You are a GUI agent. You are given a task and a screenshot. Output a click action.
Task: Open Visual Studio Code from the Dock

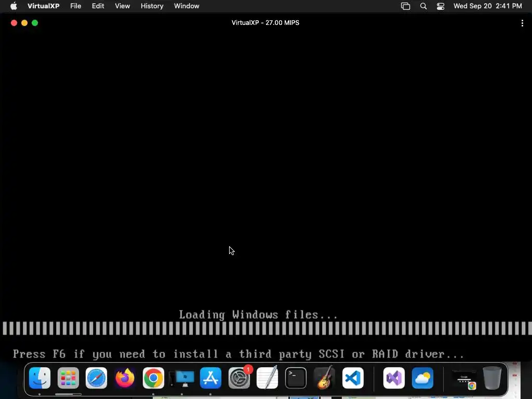point(353,378)
